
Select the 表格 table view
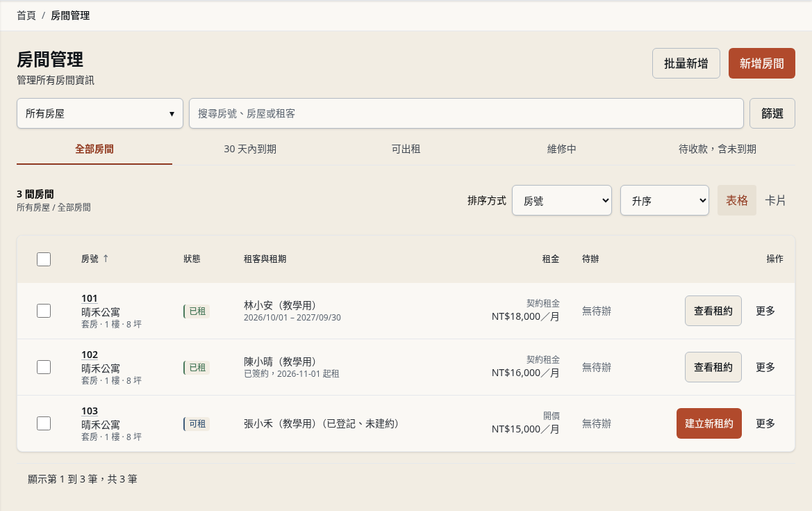pyautogui.click(x=737, y=200)
